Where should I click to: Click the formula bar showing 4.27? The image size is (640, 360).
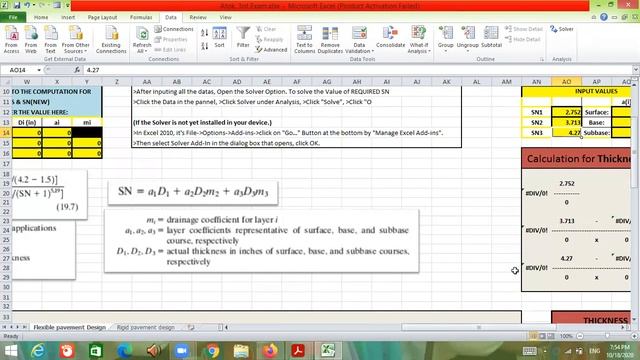359,70
